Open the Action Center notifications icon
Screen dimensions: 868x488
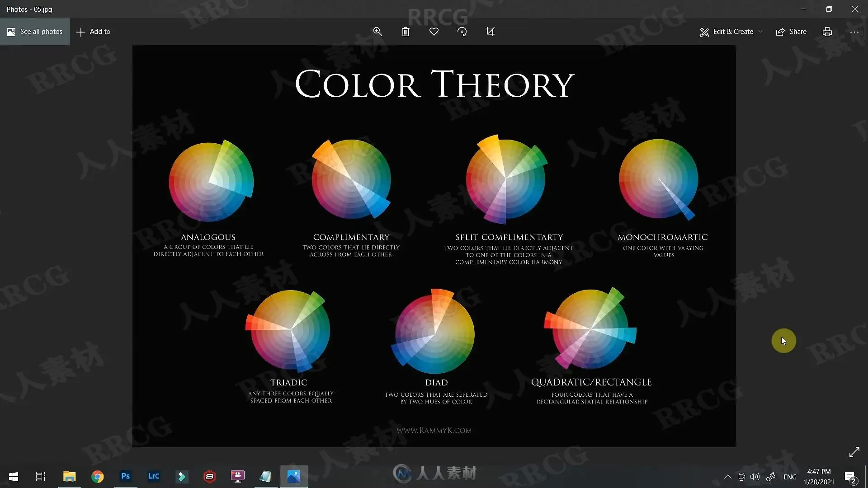[x=850, y=477]
